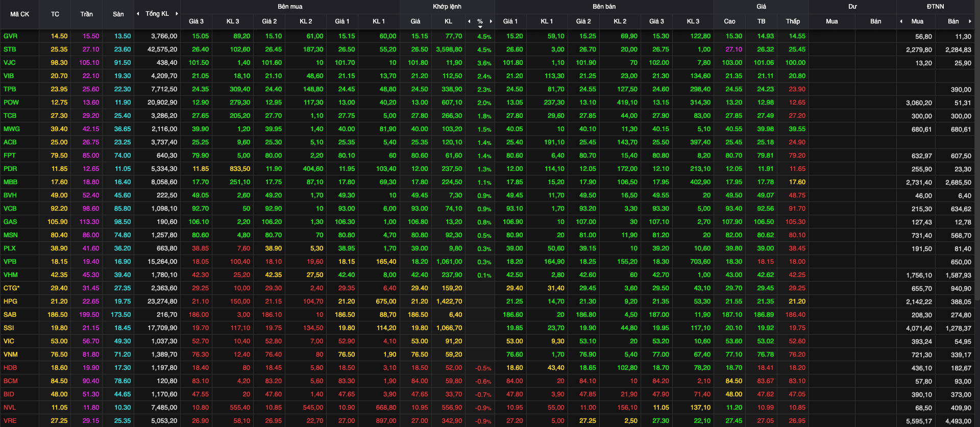
Task: Click the left arrow next to % column header
Action: pos(469,21)
